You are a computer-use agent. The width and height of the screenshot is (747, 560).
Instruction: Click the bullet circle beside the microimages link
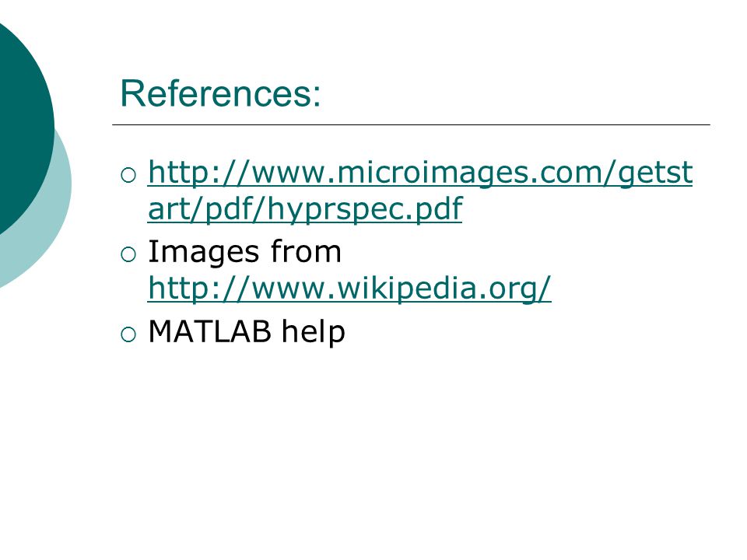pyautogui.click(x=128, y=176)
